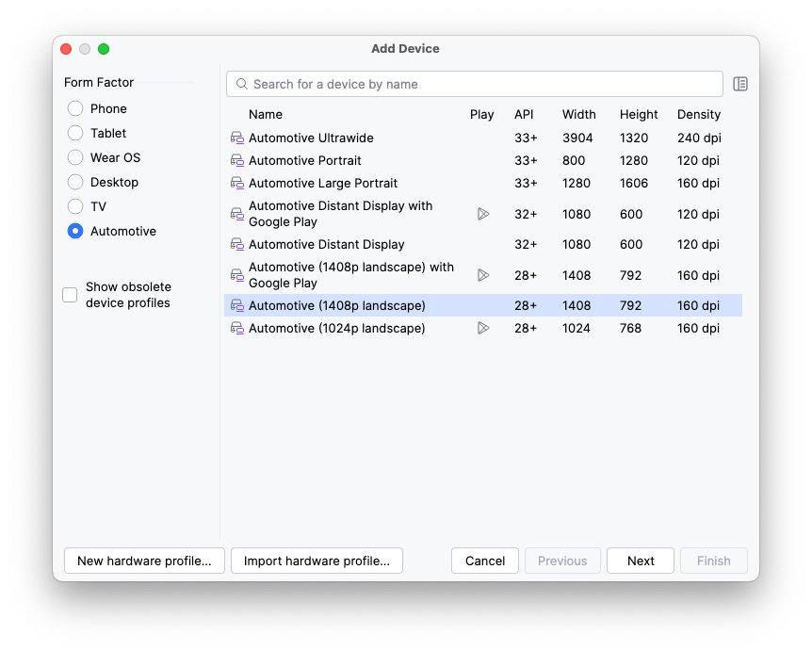812x651 pixels.
Task: Open New hardware profile dialog
Action: pos(144,561)
